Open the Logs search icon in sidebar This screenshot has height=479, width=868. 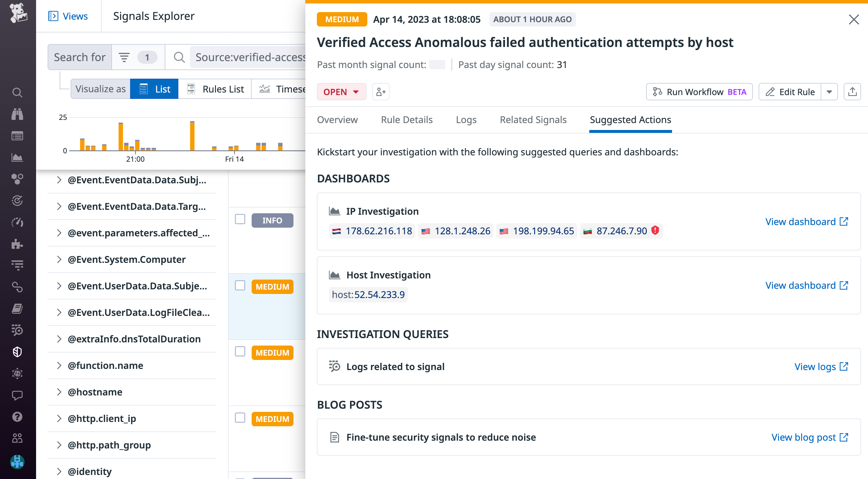[x=17, y=92]
